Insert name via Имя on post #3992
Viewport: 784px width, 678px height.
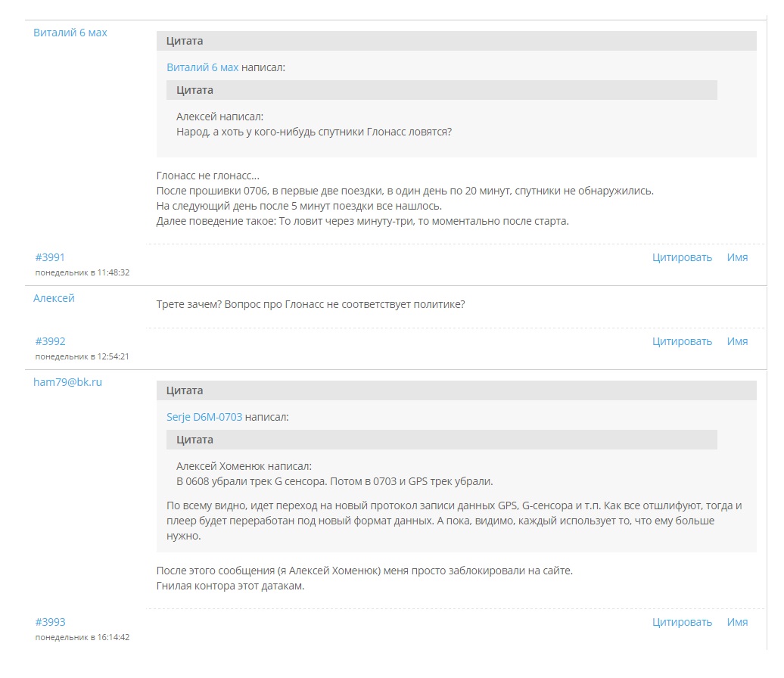[x=737, y=341]
